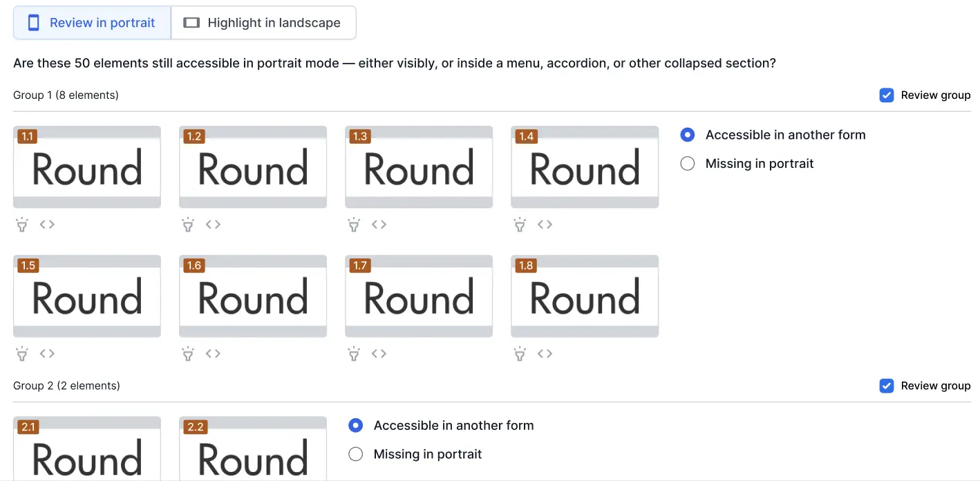Switch to Review in portrait tab
The height and width of the screenshot is (481, 980).
coord(92,23)
